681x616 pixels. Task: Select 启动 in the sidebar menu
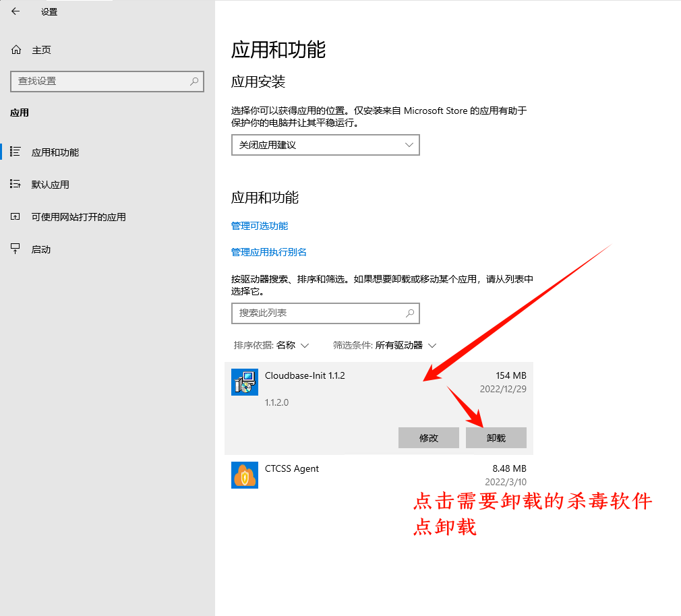pyautogui.click(x=41, y=249)
